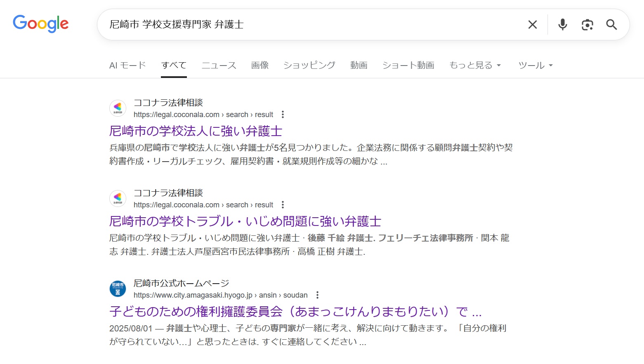This screenshot has width=644, height=364.
Task: Switch to the ニュース tab
Action: pyautogui.click(x=219, y=65)
